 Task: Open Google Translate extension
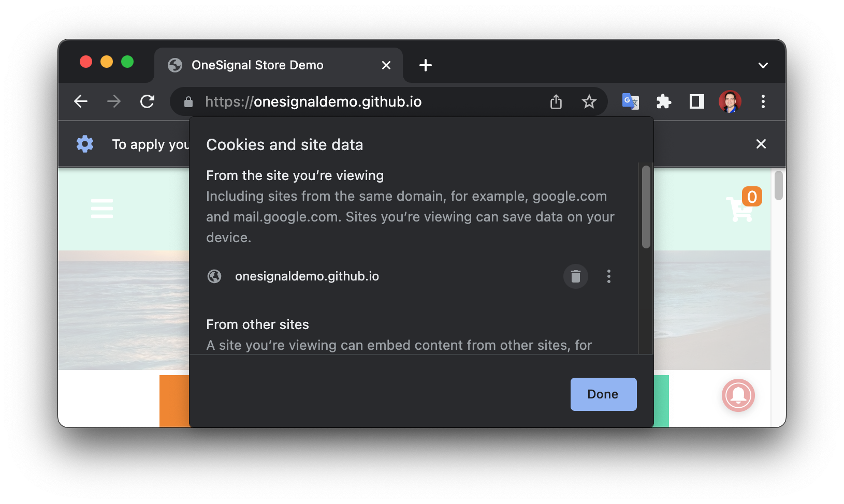tap(630, 101)
